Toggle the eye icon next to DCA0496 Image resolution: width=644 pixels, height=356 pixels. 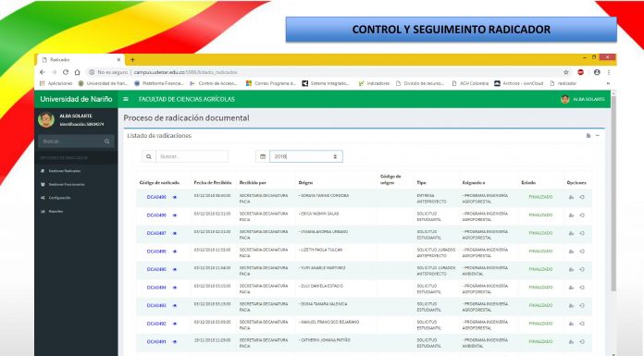click(175, 252)
